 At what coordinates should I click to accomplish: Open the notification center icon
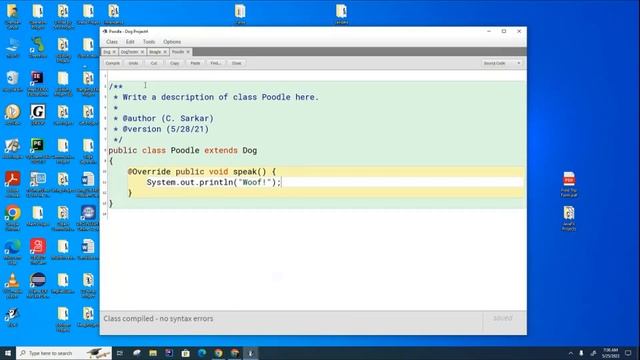point(629,353)
